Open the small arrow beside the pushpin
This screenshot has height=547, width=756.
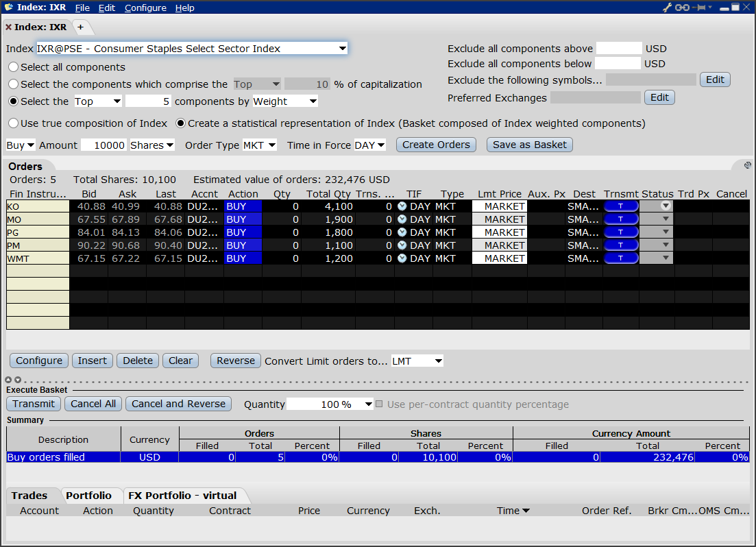pos(710,8)
